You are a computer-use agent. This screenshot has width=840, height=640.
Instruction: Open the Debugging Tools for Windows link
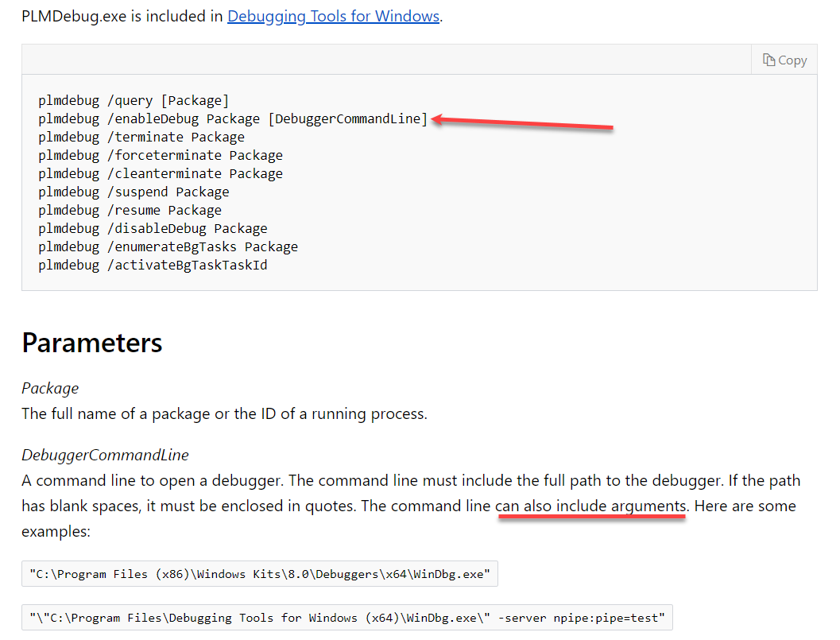[333, 16]
